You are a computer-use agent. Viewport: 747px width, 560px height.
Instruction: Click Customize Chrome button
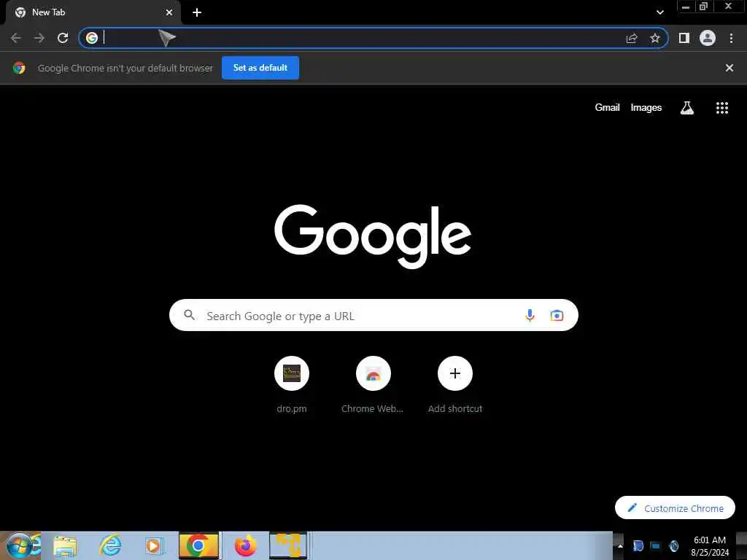(x=675, y=507)
